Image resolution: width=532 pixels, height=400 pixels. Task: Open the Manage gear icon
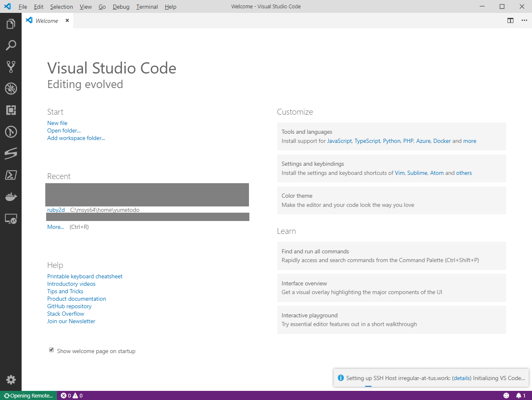click(x=11, y=380)
